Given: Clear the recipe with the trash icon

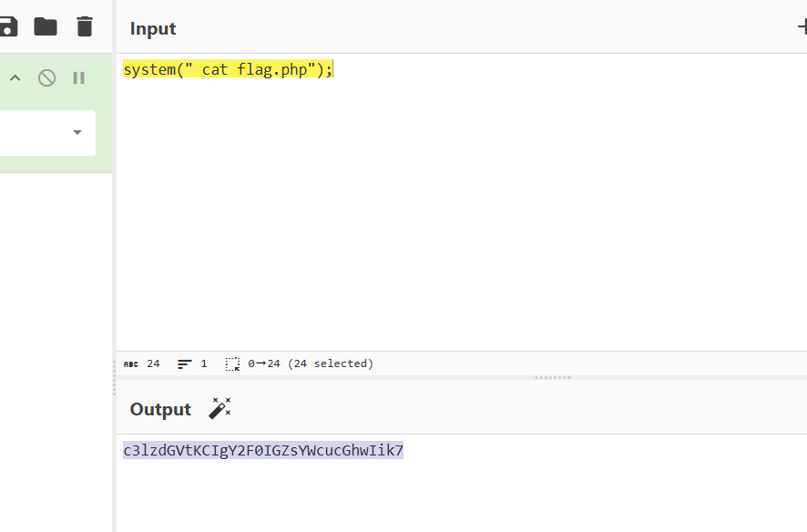Looking at the screenshot, I should point(85,26).
